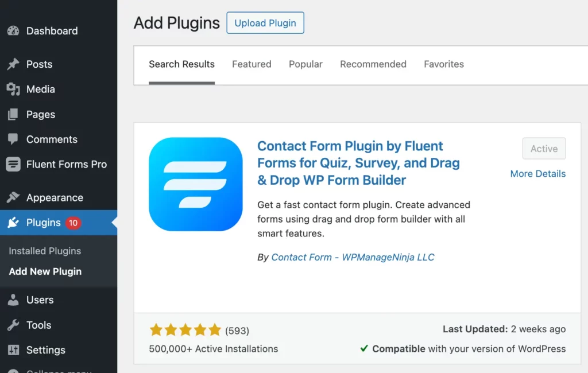Screen dimensions: 588x373
Task: Click the Comments speech bubble icon
Action: [13, 139]
